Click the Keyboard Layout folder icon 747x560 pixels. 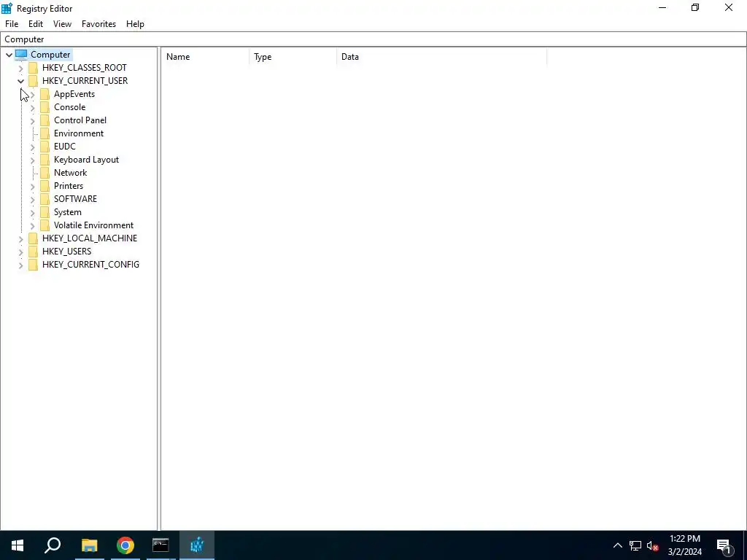pos(44,160)
